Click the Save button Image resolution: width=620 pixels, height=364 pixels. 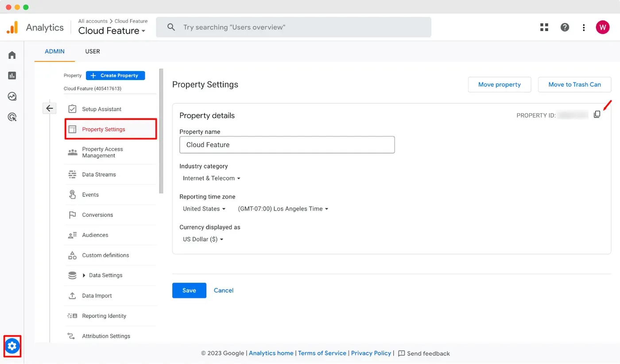(x=189, y=290)
